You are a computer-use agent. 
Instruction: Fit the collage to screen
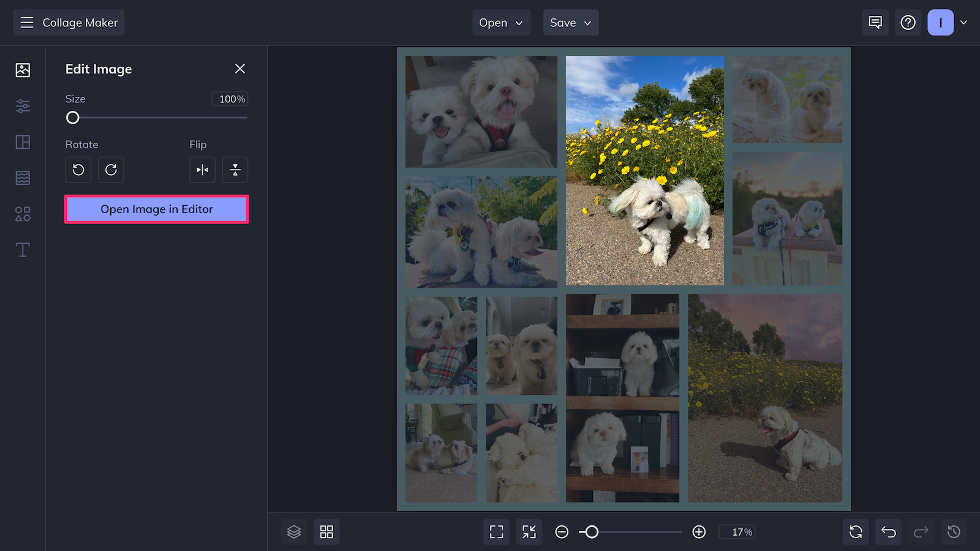[496, 531]
